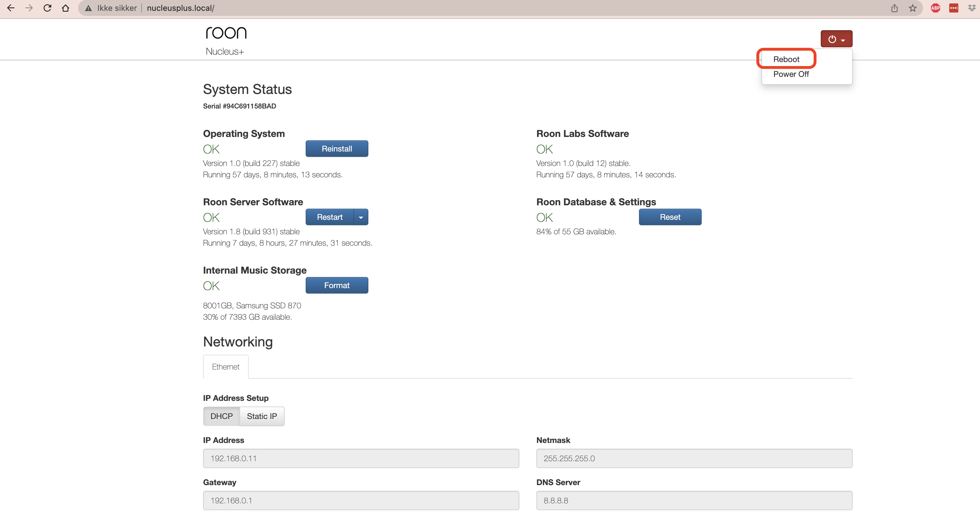Click the Networking heading
Image resolution: width=980 pixels, height=521 pixels.
(238, 342)
